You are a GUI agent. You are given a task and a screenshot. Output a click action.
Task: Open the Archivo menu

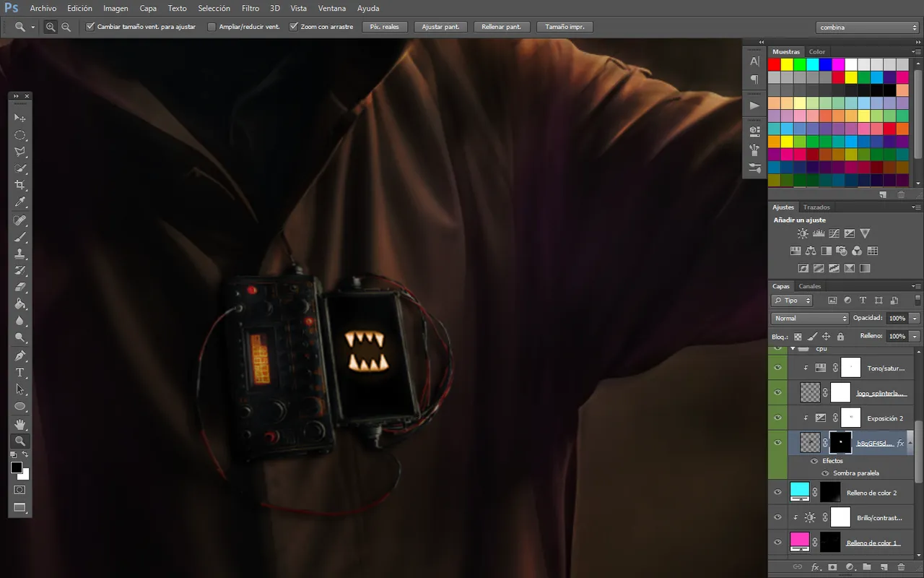[43, 9]
